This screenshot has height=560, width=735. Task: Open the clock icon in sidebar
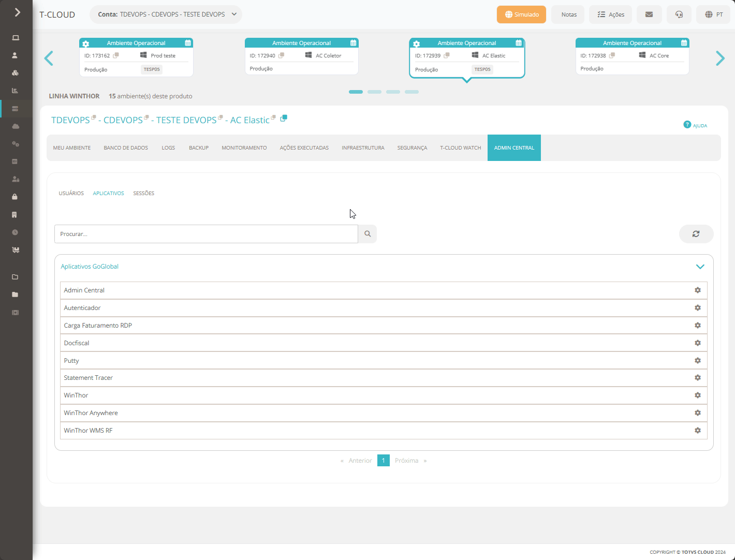tap(15, 232)
